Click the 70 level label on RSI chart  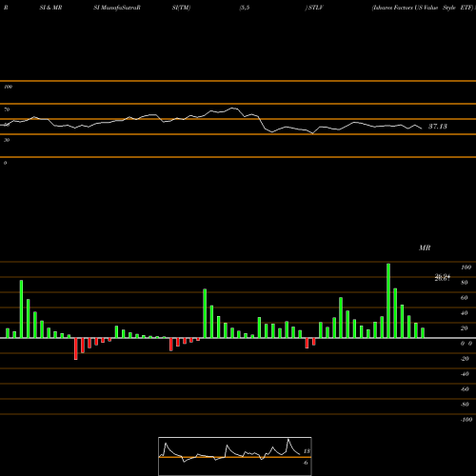(x=7, y=109)
